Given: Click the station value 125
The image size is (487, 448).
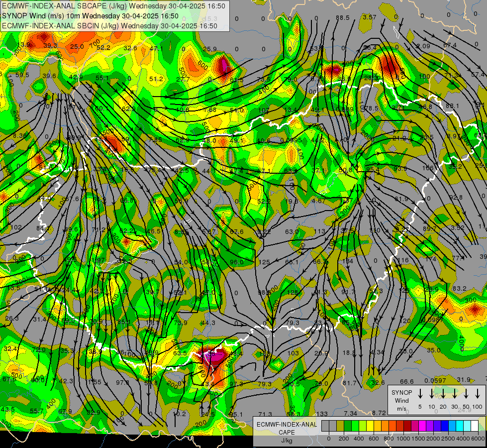Looking at the screenshot, I should coord(264,262).
